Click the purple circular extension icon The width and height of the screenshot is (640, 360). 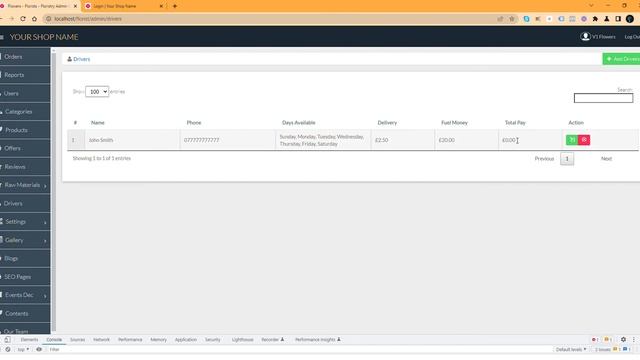[x=584, y=19]
